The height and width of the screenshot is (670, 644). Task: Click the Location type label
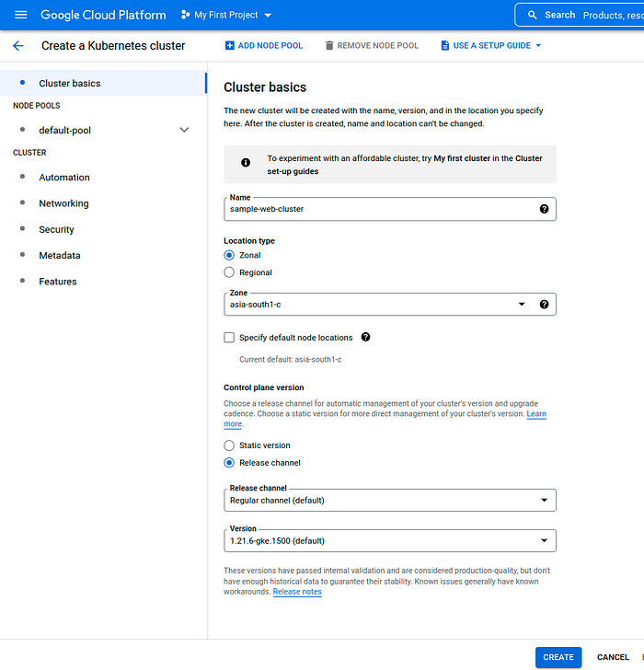249,240
